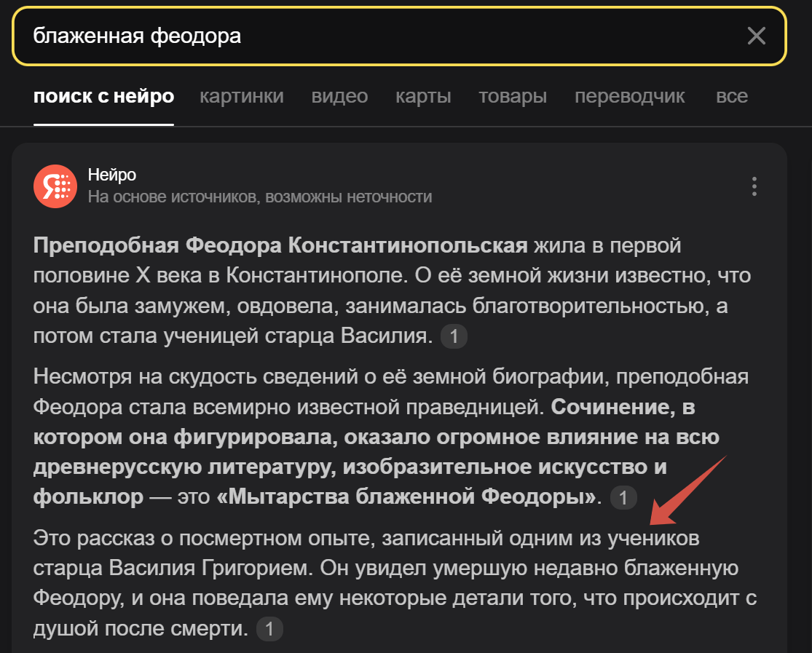Click the citation badge after the first paragraph
This screenshot has height=653, width=812.
tap(454, 336)
